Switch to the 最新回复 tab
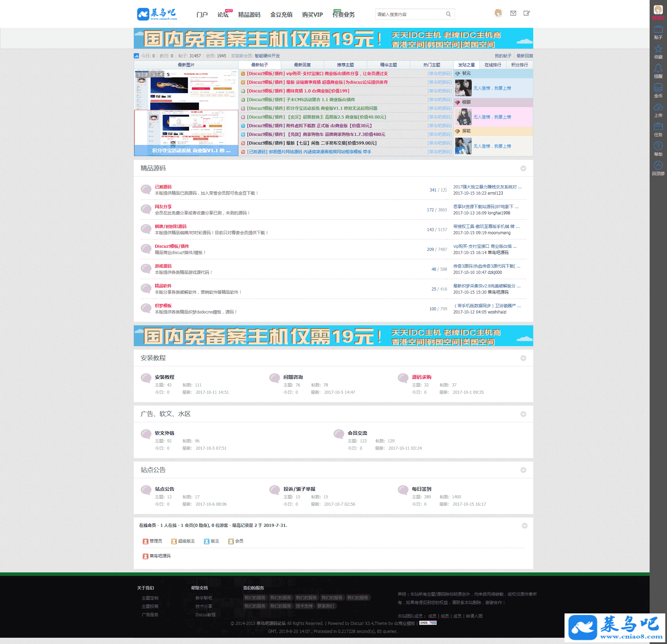The height and width of the screenshot is (644, 667). 302,65
